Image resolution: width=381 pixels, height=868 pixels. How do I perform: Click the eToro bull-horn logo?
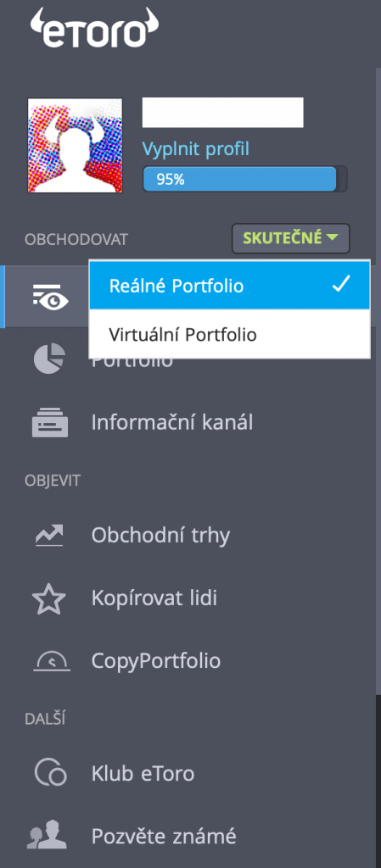coord(94,28)
